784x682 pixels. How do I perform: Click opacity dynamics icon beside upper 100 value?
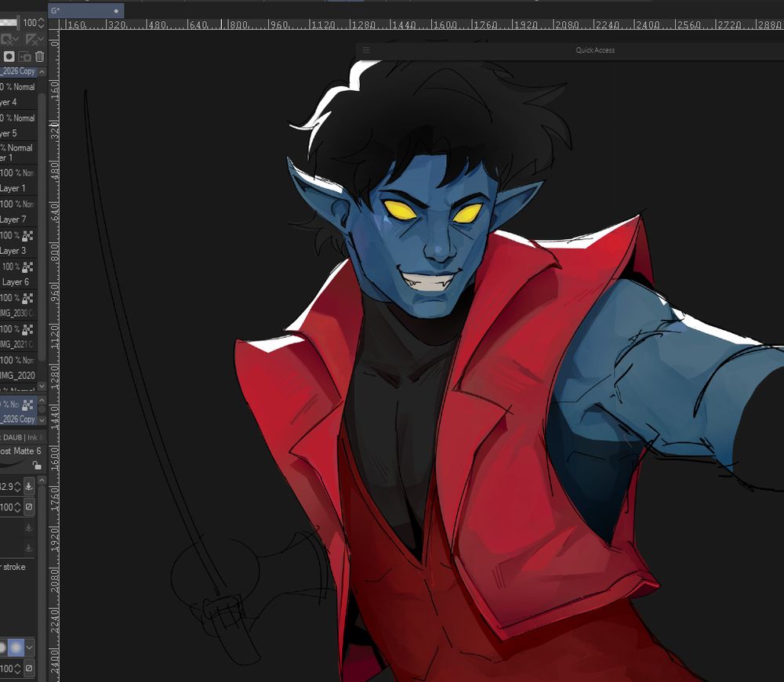29,506
